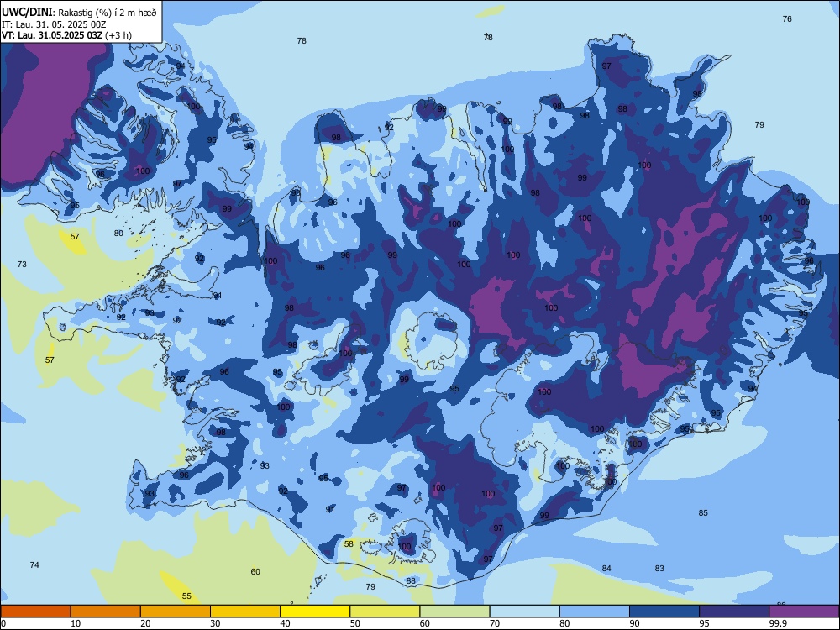Select the 10–20% orange legend swatch

[x=106, y=612]
